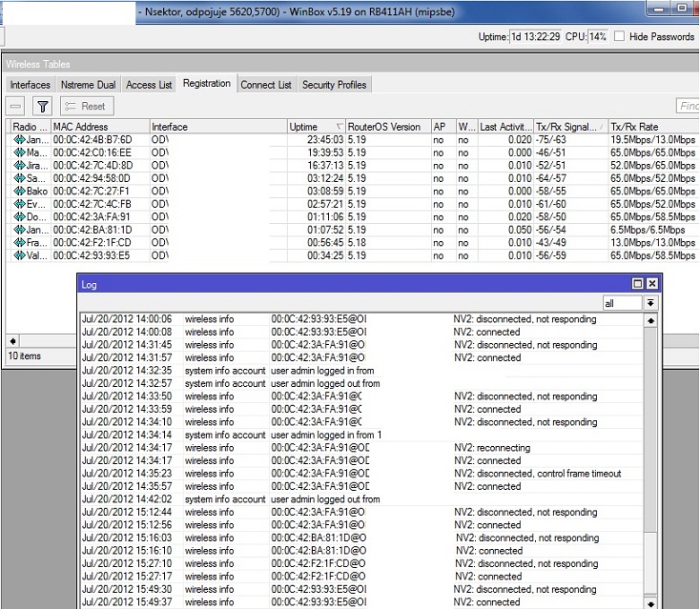Screen dimensions: 700x609
Task: Click the Last Activity column header
Action: click(x=505, y=127)
